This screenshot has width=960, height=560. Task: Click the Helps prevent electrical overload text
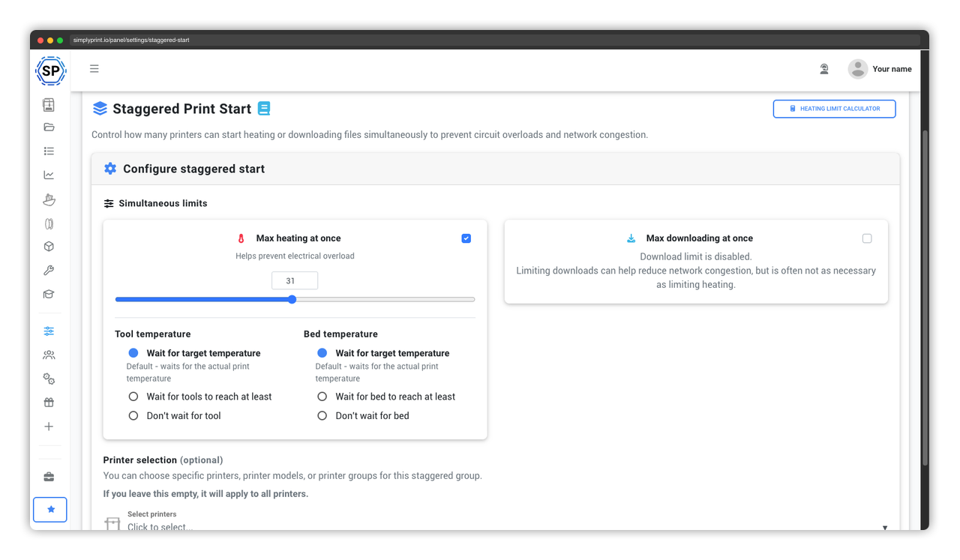[295, 256]
